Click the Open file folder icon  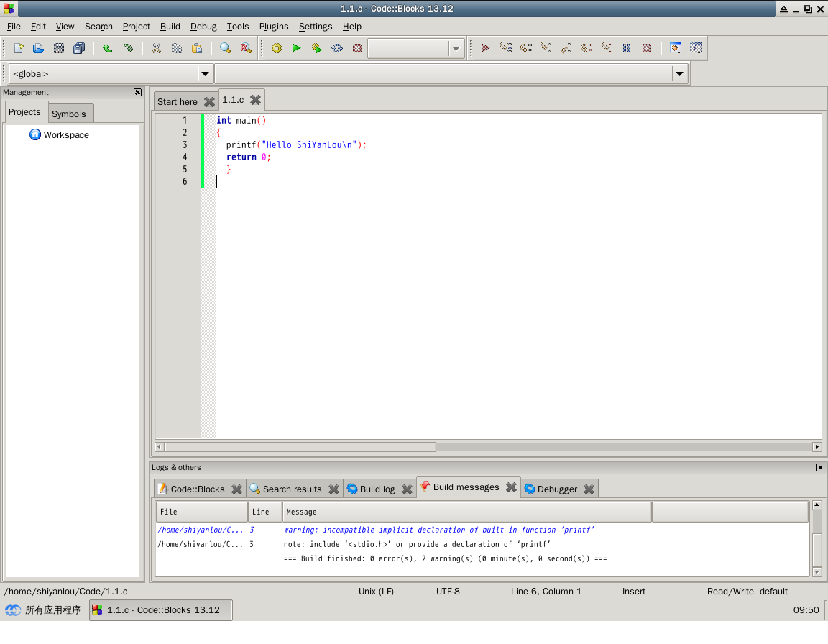coord(39,48)
